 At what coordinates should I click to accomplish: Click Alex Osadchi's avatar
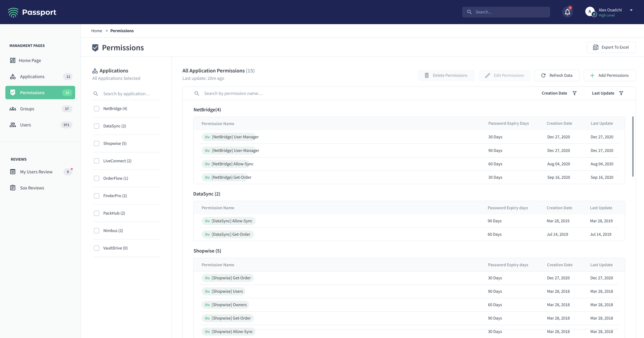(x=590, y=12)
